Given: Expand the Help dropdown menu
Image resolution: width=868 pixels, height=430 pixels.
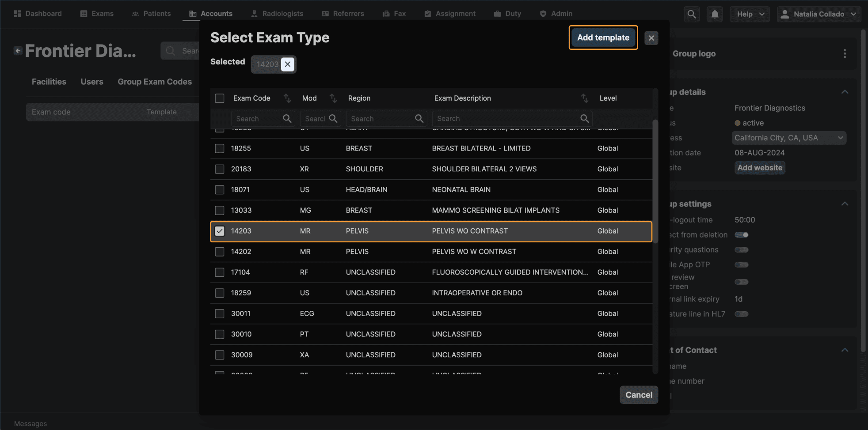Looking at the screenshot, I should click(750, 14).
